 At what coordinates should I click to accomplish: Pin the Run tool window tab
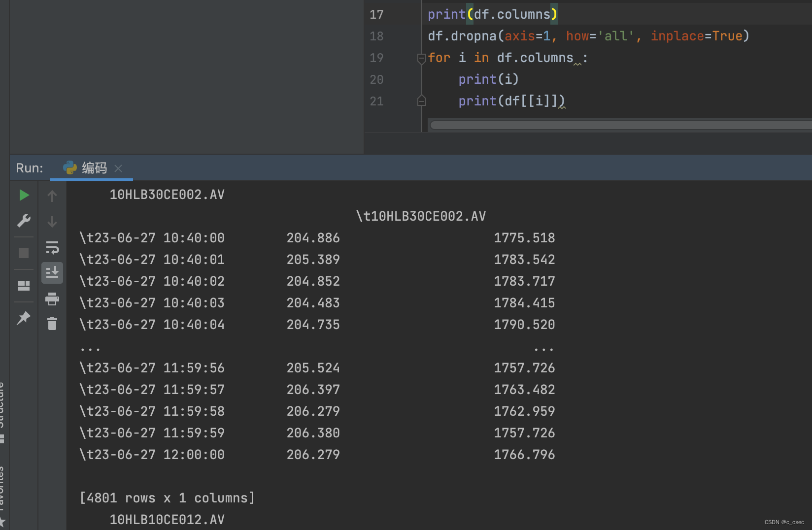(24, 318)
